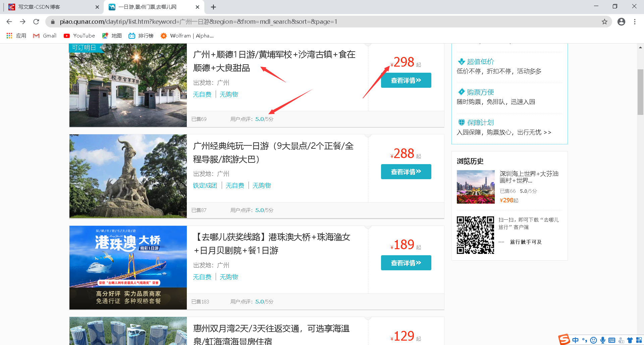This screenshot has width=644, height=345.
Task: Open the Chrome three-dot menu
Action: (635, 22)
